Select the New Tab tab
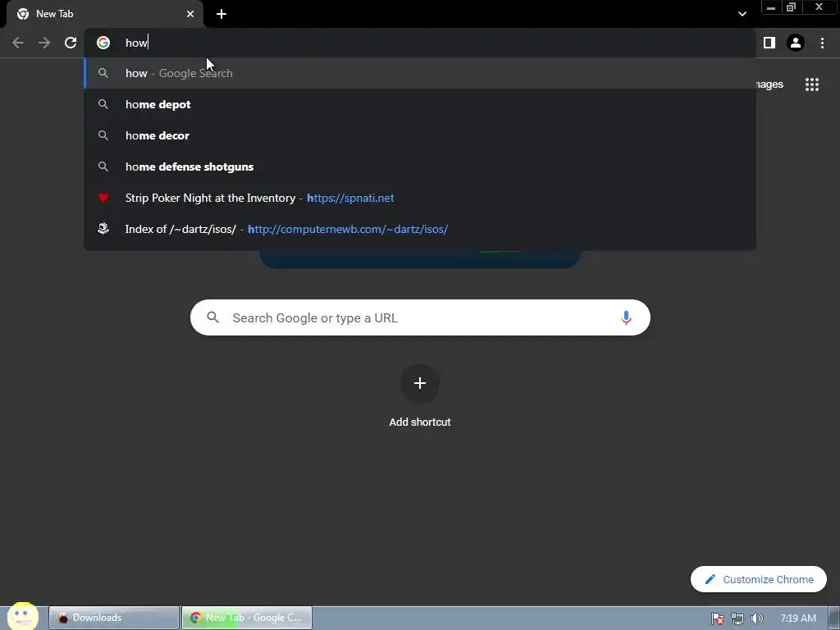Screen dimensions: 840x630 click(x=106, y=14)
